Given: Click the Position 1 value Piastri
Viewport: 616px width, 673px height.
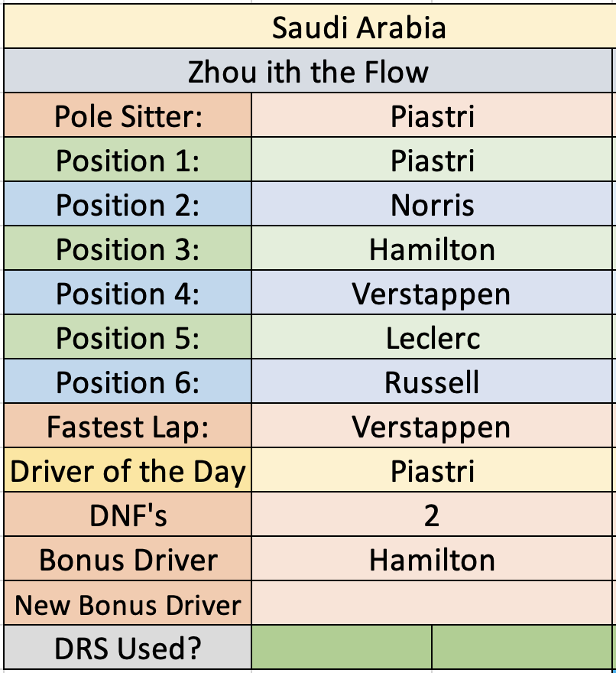Looking at the screenshot, I should 432,160.
